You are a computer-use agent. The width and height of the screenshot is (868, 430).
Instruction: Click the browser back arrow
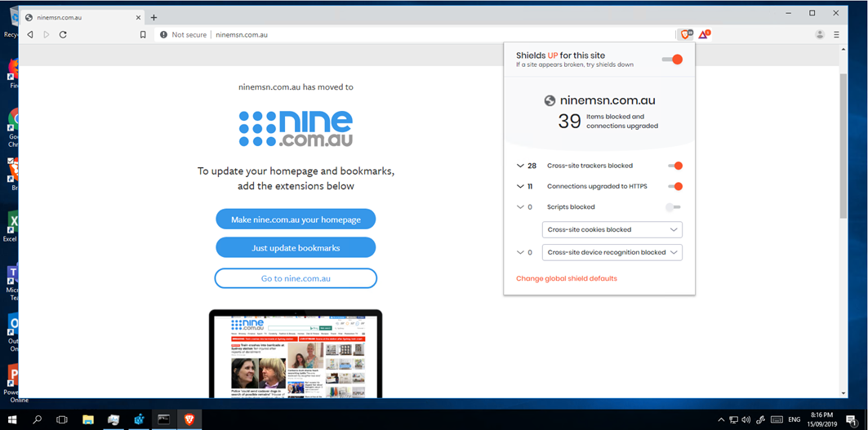click(x=30, y=34)
